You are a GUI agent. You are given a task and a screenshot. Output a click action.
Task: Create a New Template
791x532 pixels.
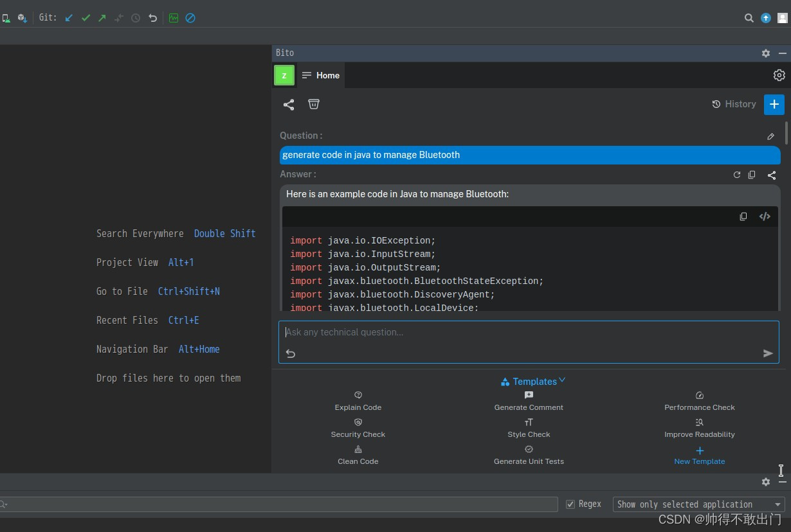[x=700, y=456]
